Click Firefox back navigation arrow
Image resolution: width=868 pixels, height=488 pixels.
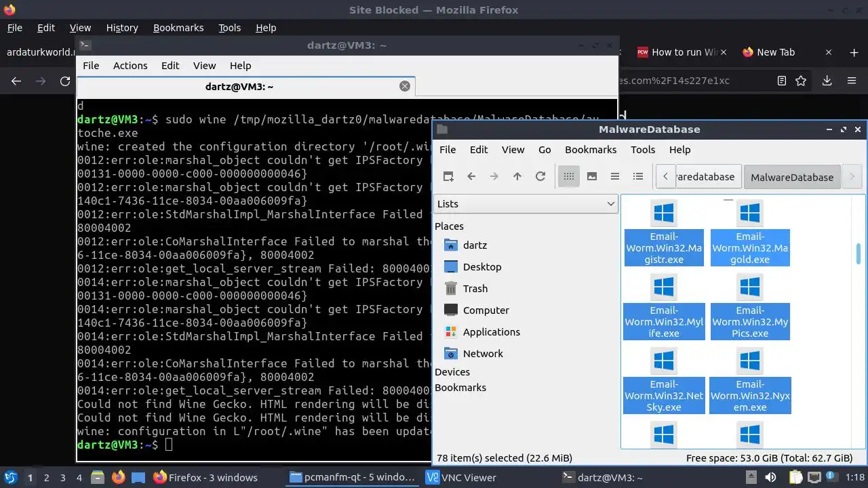tap(16, 81)
